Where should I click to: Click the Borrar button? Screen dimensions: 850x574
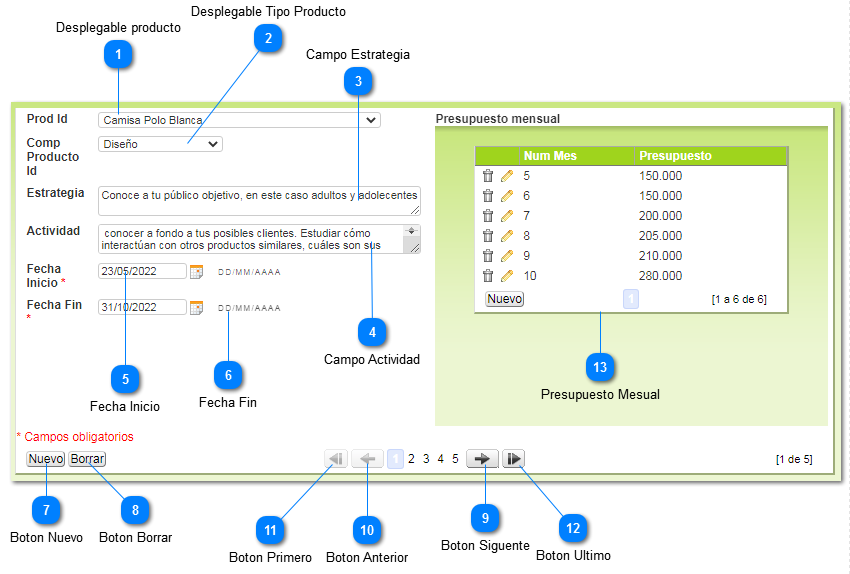pos(87,459)
